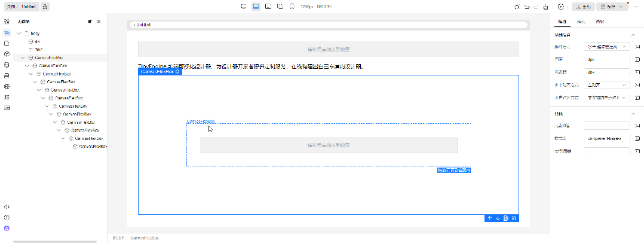Open the globe i18n sidebar icon
The width and height of the screenshot is (644, 243).
[7, 86]
